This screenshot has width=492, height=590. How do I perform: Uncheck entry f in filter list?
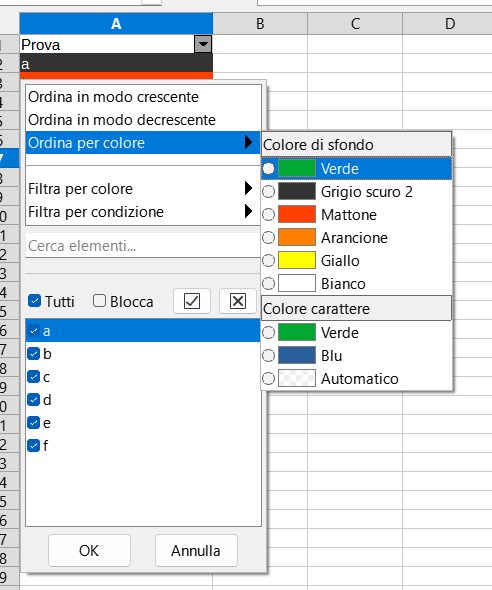33,446
